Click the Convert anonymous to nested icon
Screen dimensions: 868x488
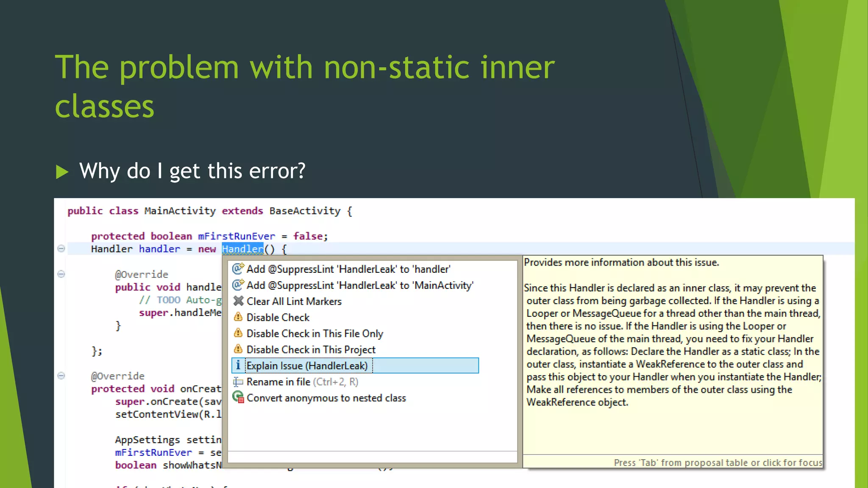coord(238,397)
